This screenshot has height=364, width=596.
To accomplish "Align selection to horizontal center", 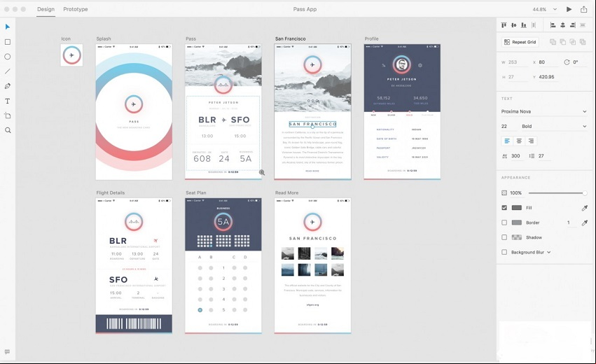I will tap(563, 25).
